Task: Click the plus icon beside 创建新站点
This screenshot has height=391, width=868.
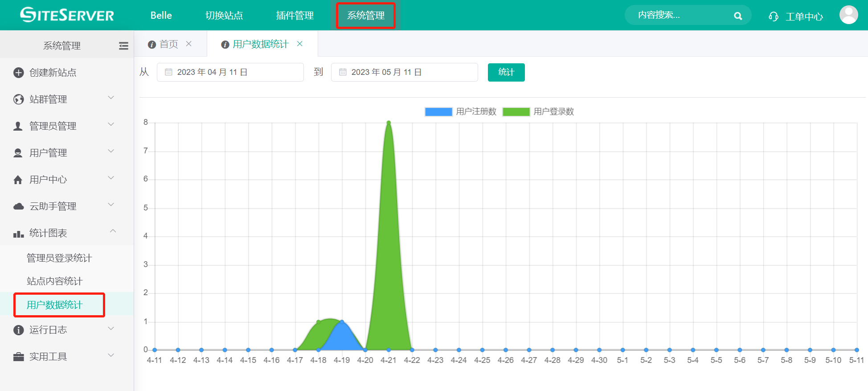Action: pyautogui.click(x=18, y=73)
